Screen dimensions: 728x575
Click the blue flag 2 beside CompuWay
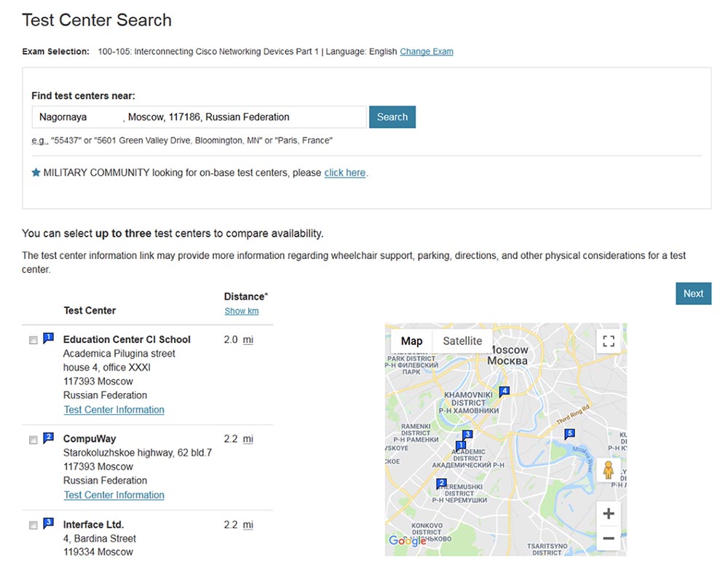tap(48, 437)
